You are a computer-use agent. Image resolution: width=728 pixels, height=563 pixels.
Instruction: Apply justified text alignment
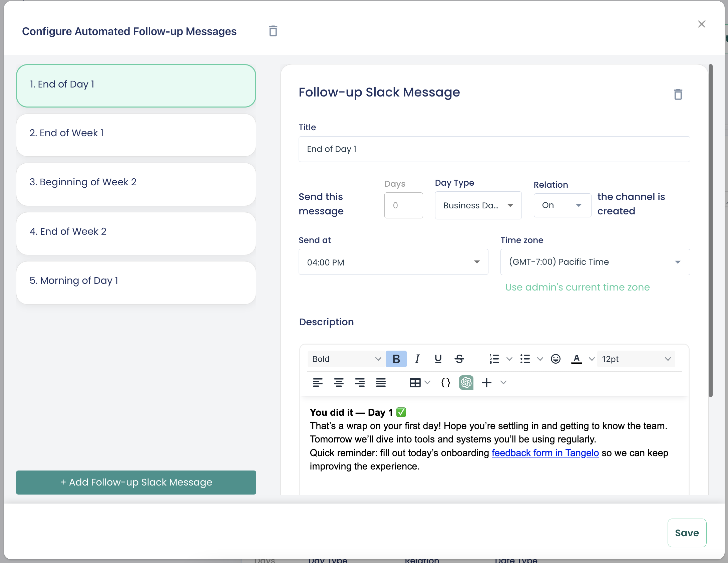click(x=381, y=383)
